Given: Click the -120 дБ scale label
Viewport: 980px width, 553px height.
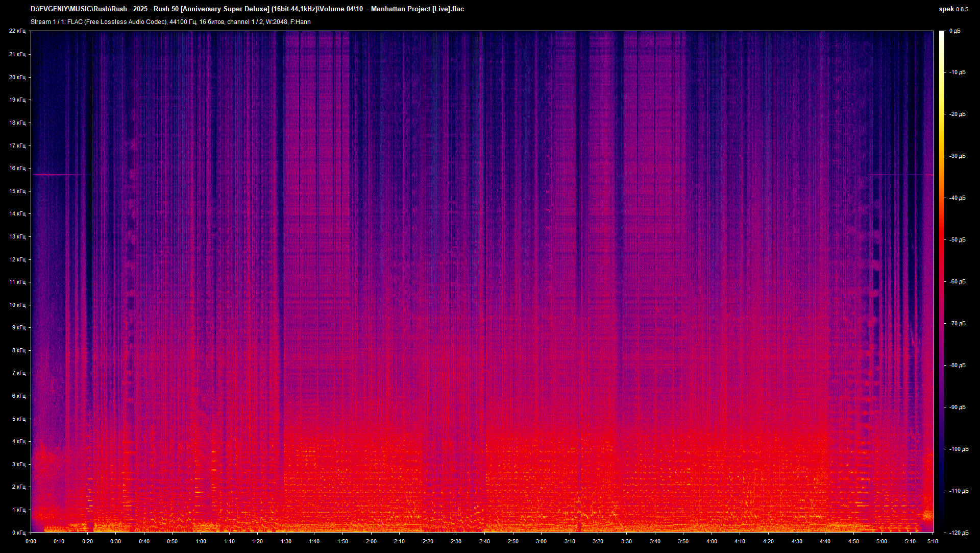Looking at the screenshot, I should click(x=959, y=533).
